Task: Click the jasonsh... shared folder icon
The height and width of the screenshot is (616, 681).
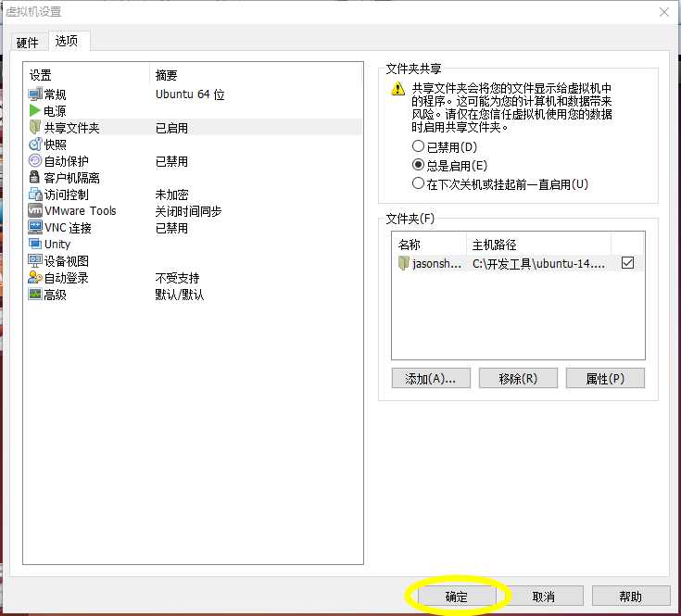Action: (404, 263)
